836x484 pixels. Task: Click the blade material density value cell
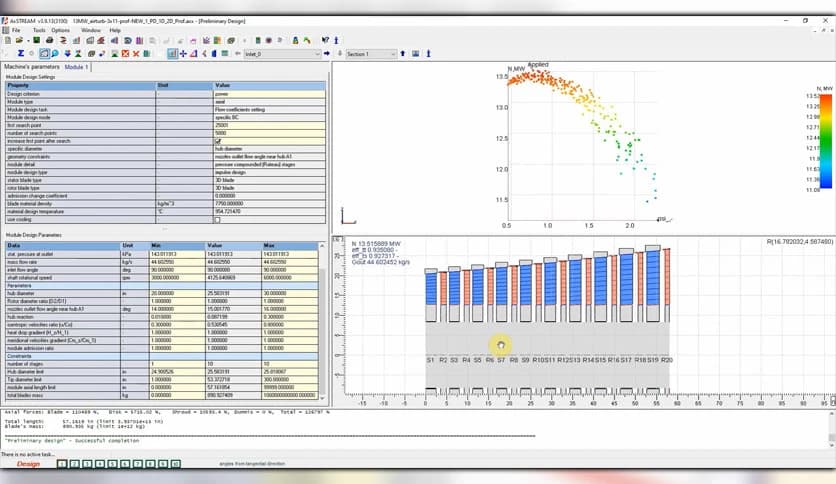coord(269,204)
